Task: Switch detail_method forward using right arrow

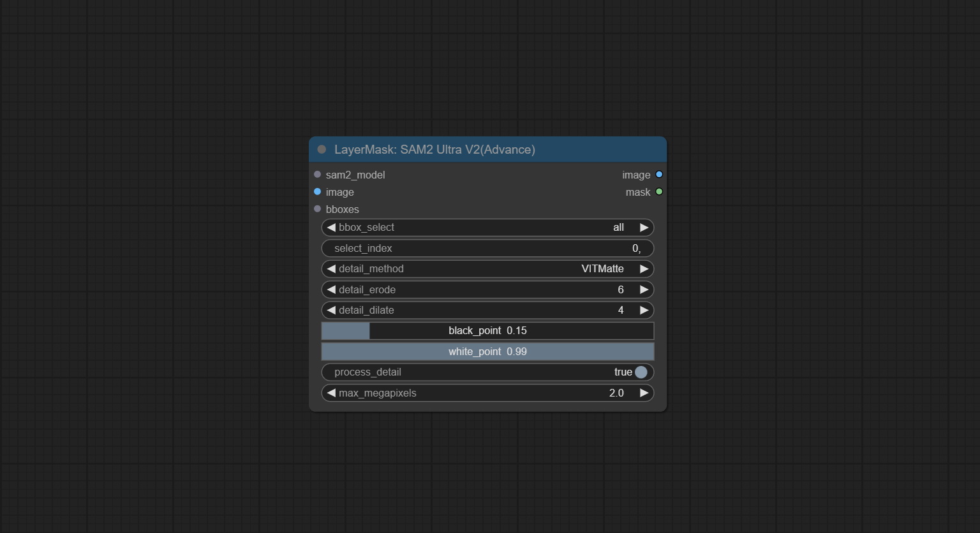Action: point(644,269)
